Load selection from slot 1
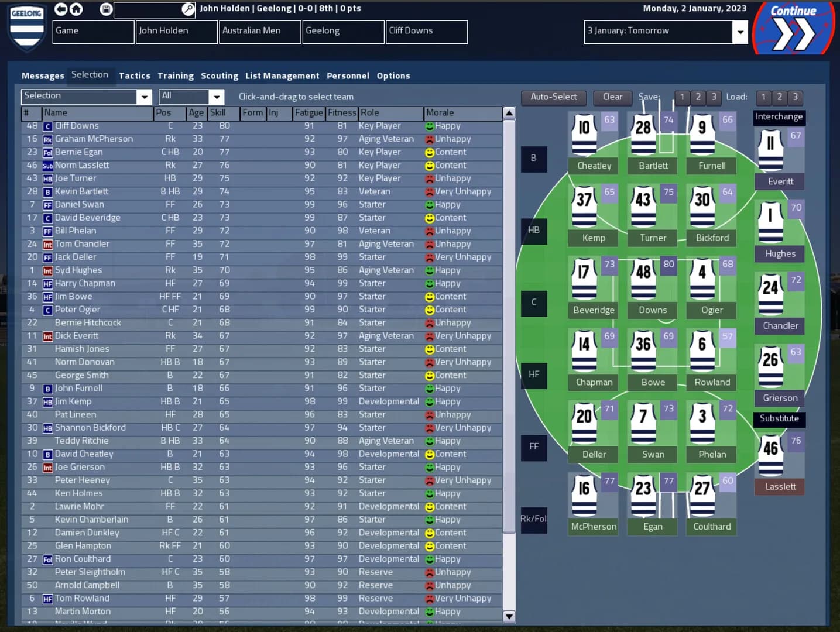The image size is (840, 632). (763, 97)
